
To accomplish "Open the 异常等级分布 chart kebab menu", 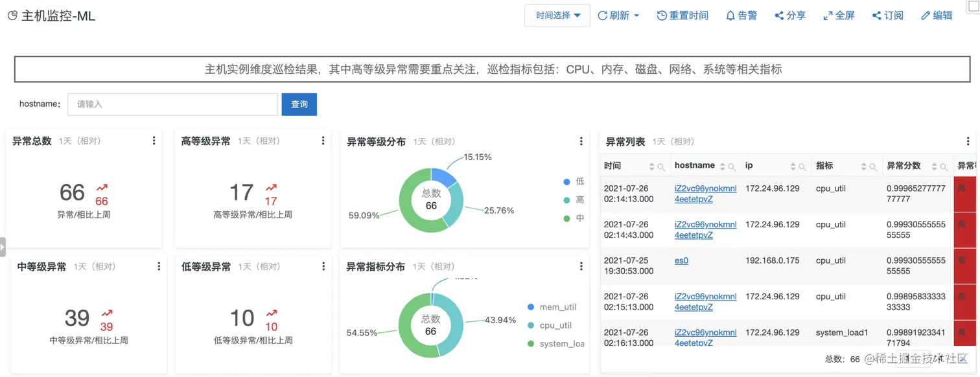I will pos(581,141).
